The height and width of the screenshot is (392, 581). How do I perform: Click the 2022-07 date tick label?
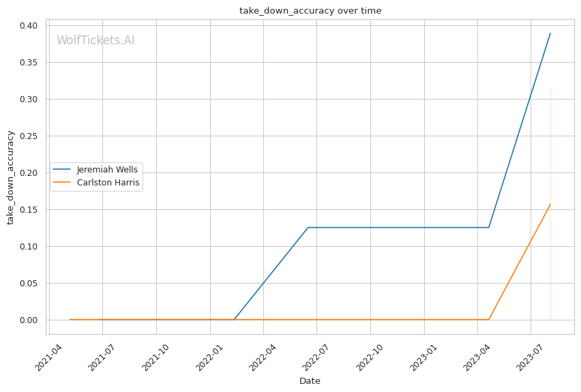pos(317,356)
